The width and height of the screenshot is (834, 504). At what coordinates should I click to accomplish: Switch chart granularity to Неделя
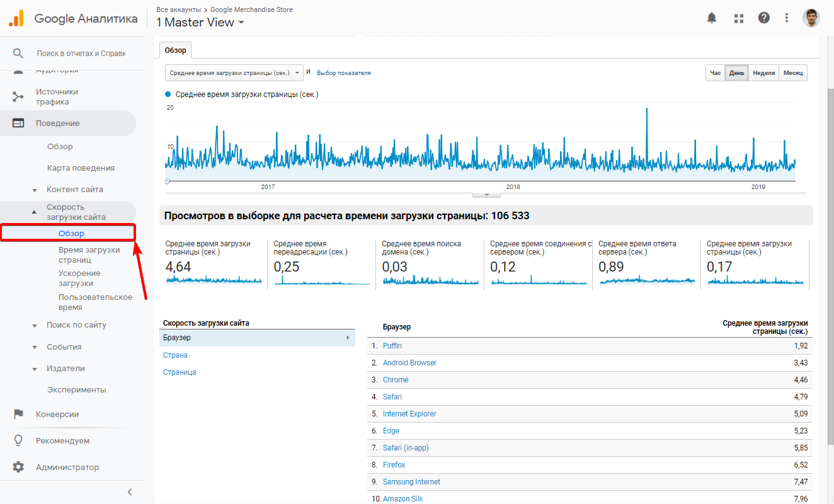763,73
